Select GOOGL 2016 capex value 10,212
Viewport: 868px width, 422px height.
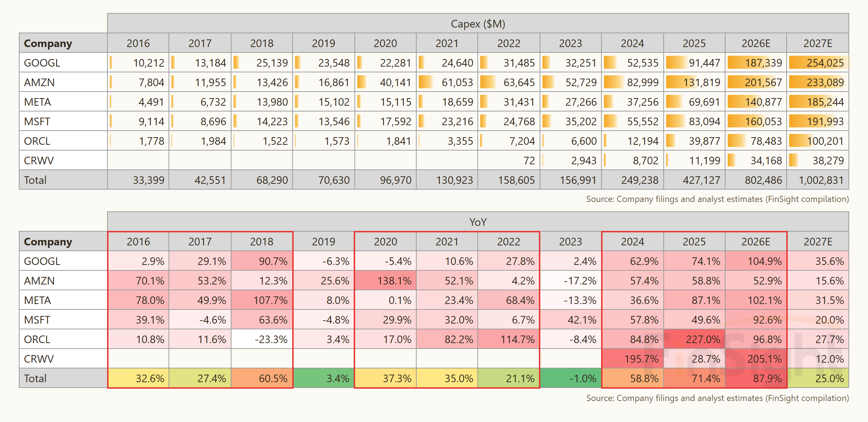(149, 63)
